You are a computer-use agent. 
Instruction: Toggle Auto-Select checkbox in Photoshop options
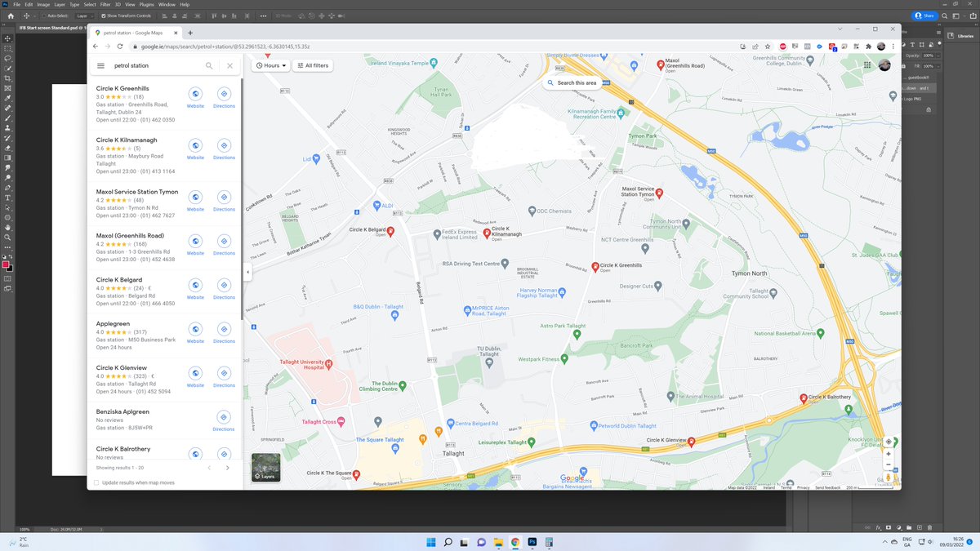[x=44, y=16]
